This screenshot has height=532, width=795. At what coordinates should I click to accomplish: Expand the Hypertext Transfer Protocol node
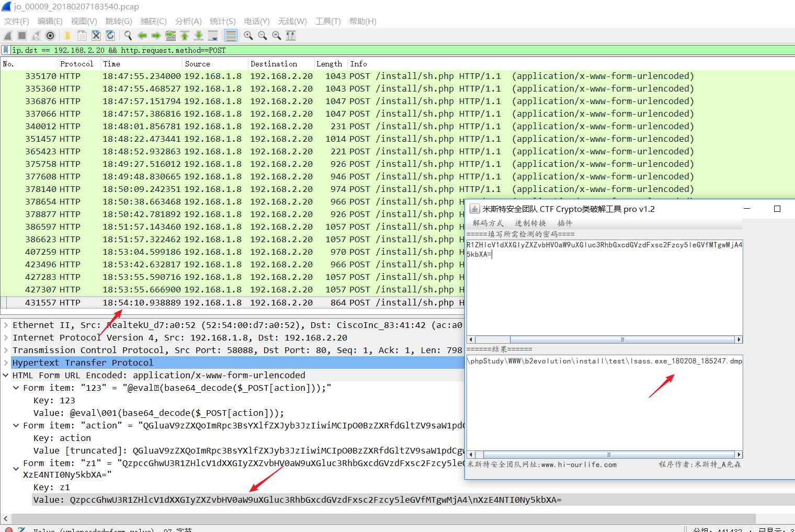click(x=6, y=363)
